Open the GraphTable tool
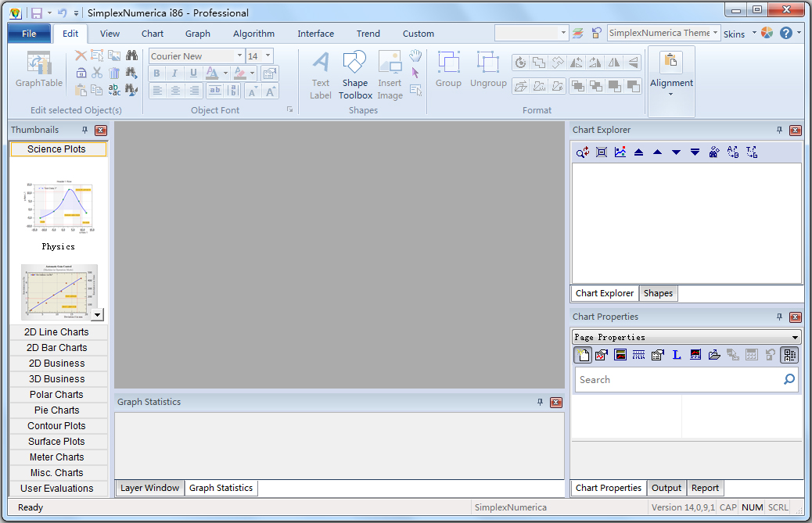812x523 pixels. [x=39, y=70]
